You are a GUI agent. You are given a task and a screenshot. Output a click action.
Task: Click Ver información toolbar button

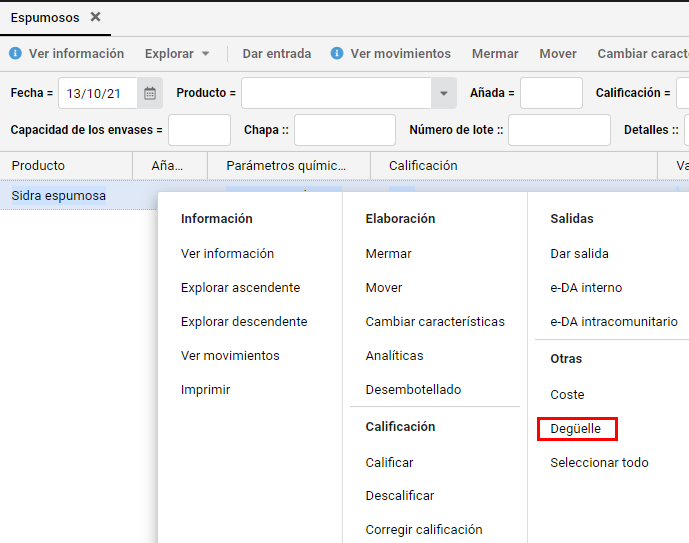click(76, 54)
